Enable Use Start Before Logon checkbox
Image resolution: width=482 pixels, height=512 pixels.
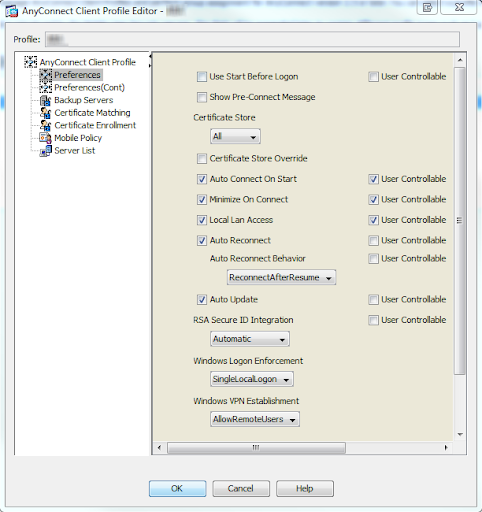click(202, 77)
